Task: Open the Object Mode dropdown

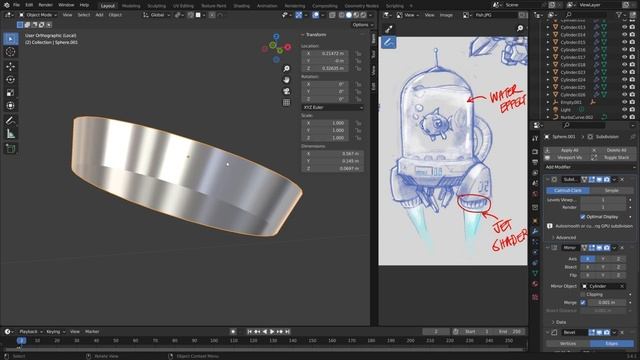Action: tap(38, 15)
